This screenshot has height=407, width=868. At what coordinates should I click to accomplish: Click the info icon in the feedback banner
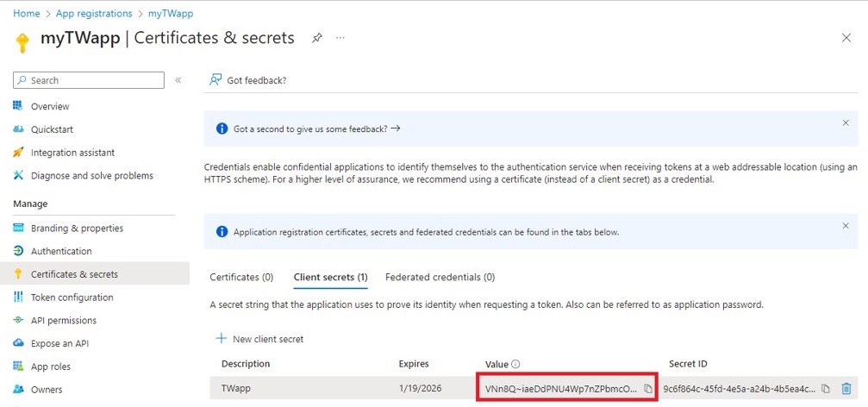pyautogui.click(x=222, y=128)
